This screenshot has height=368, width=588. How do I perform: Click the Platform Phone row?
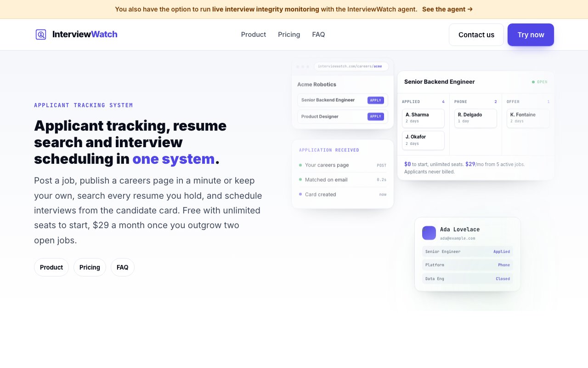(468, 265)
